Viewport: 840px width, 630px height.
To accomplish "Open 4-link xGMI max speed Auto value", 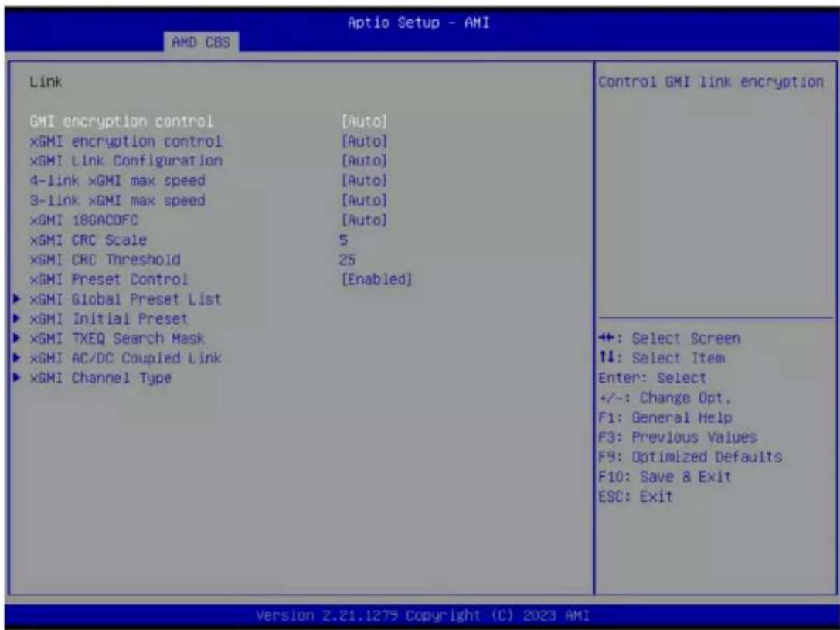I will 364,181.
